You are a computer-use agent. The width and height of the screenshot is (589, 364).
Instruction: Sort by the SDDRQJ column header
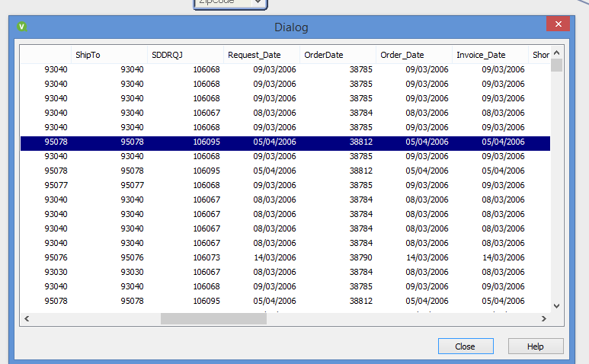point(185,55)
